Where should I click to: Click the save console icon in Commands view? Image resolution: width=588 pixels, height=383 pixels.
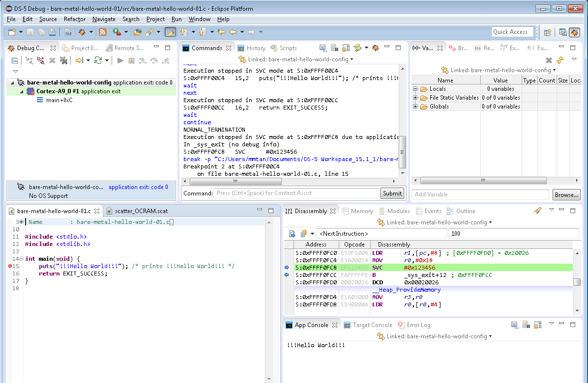pyautogui.click(x=323, y=48)
